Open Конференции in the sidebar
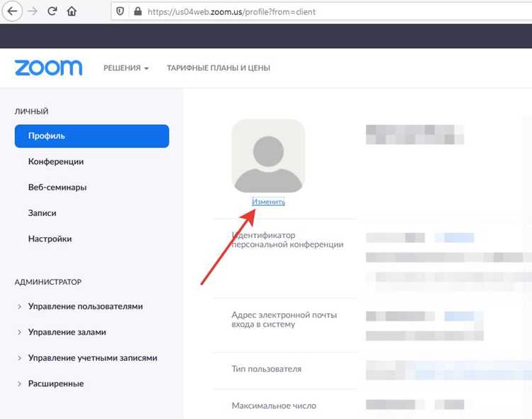 point(56,161)
